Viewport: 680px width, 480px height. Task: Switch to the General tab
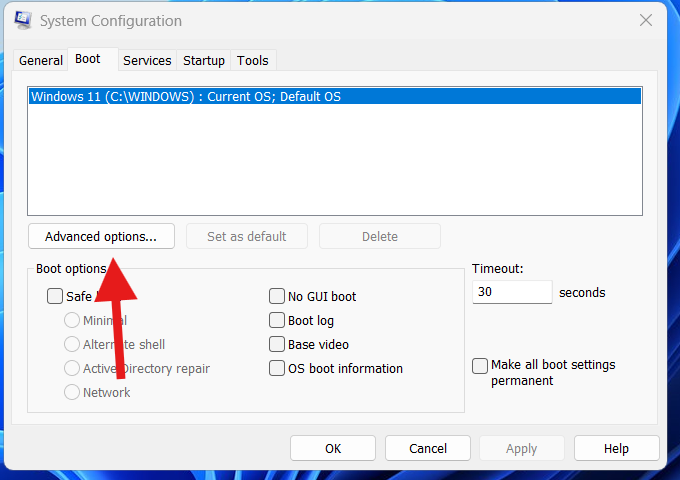tap(41, 60)
